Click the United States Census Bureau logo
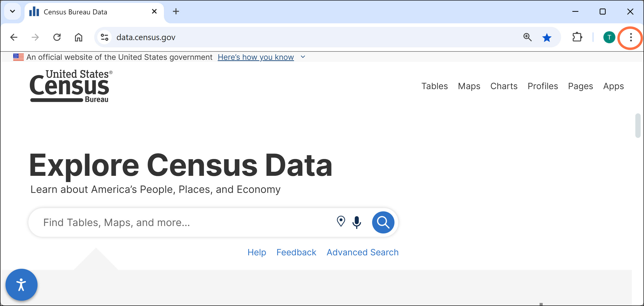Viewport: 644px width, 306px height. click(71, 86)
